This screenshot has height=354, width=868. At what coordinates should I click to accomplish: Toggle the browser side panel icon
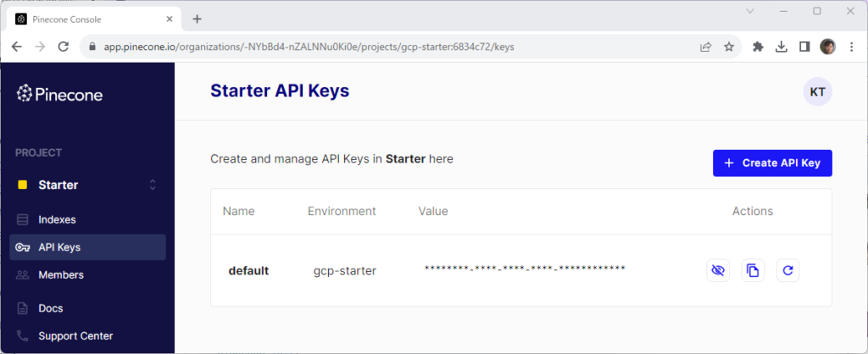pyautogui.click(x=804, y=47)
